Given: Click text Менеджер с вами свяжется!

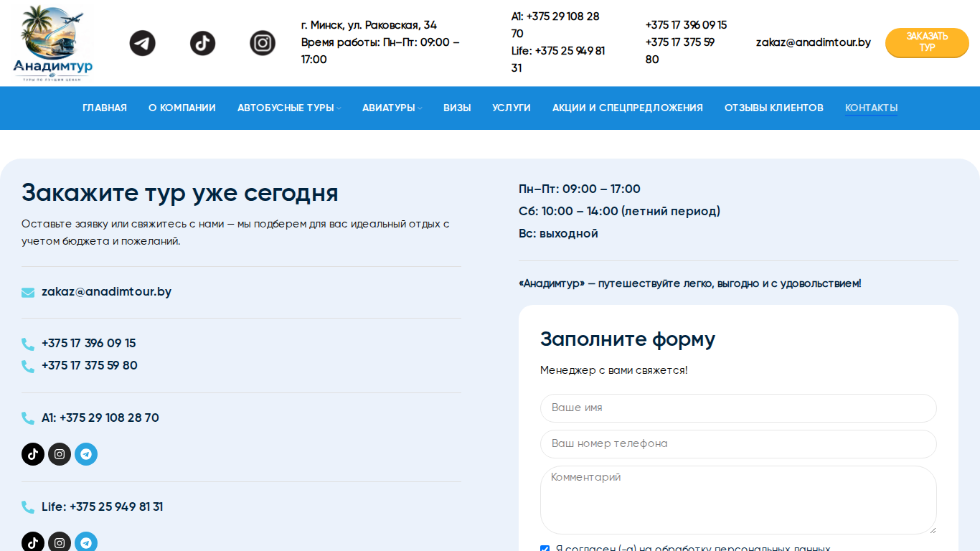Looking at the screenshot, I should point(614,371).
